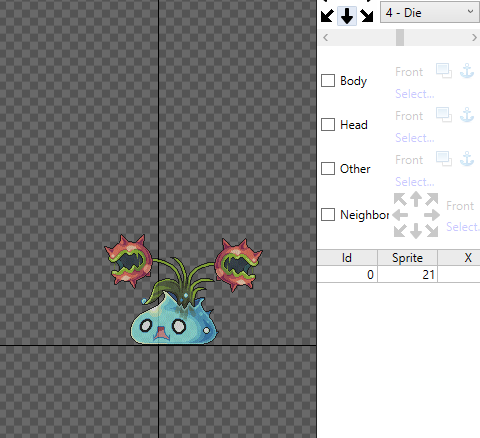Enable the Head checkbox
This screenshot has height=438, width=480.
[x=328, y=125]
